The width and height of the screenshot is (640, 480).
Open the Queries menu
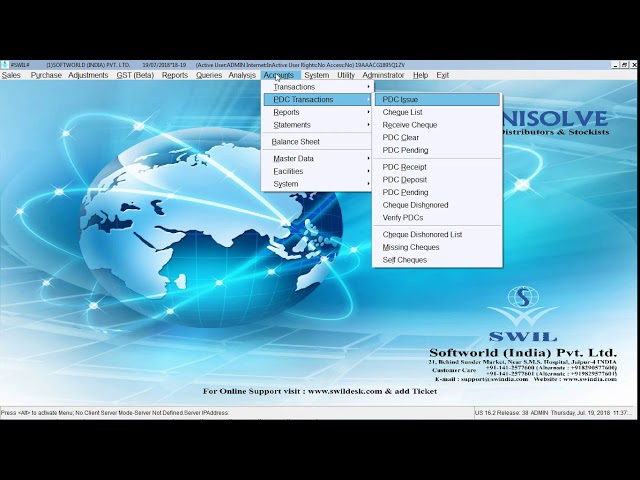tap(209, 75)
